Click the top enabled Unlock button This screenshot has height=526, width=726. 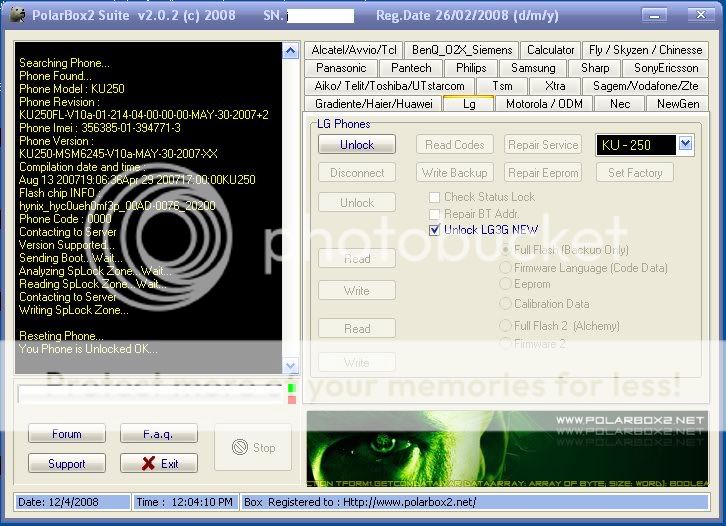click(357, 144)
